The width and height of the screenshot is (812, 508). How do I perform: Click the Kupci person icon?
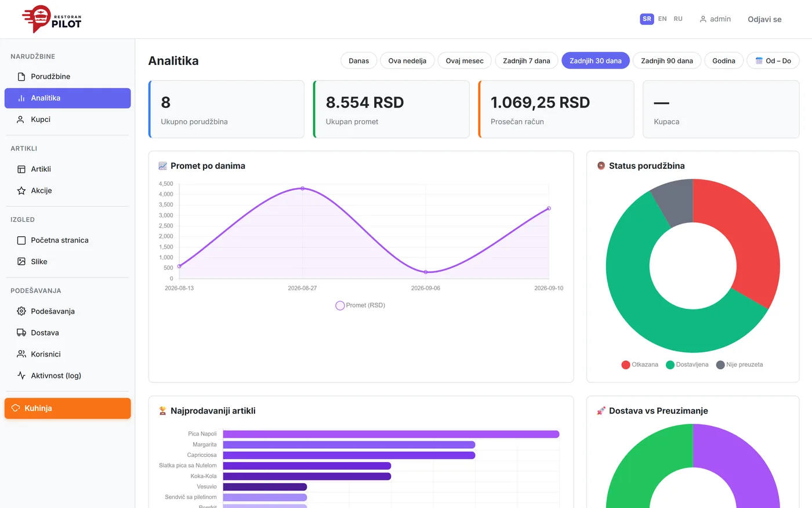(x=21, y=120)
